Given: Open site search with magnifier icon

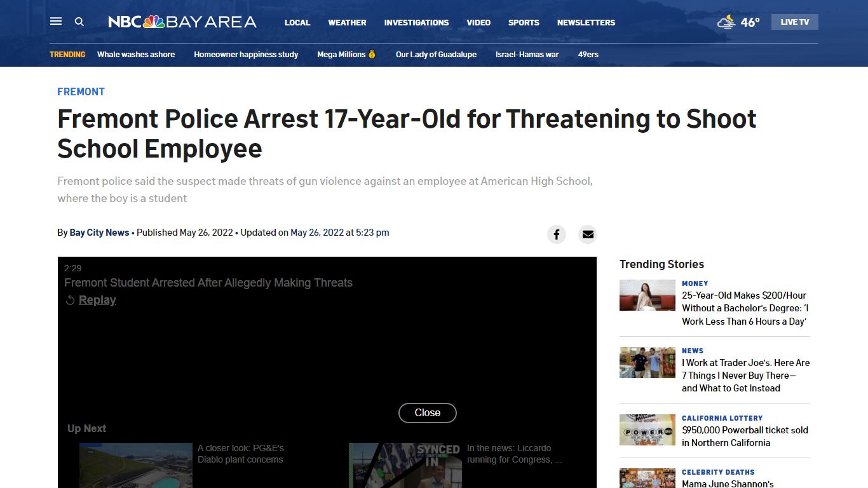Looking at the screenshot, I should pos(79,22).
